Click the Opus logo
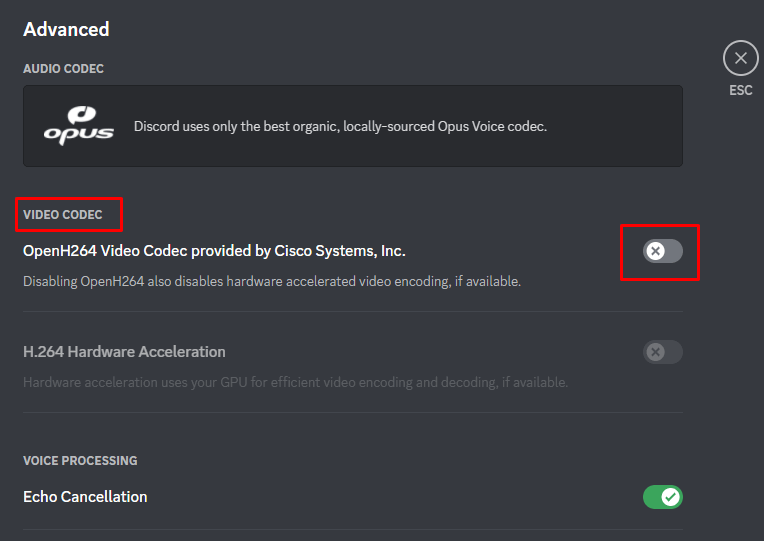Screen dimensions: 764x541 [78, 126]
